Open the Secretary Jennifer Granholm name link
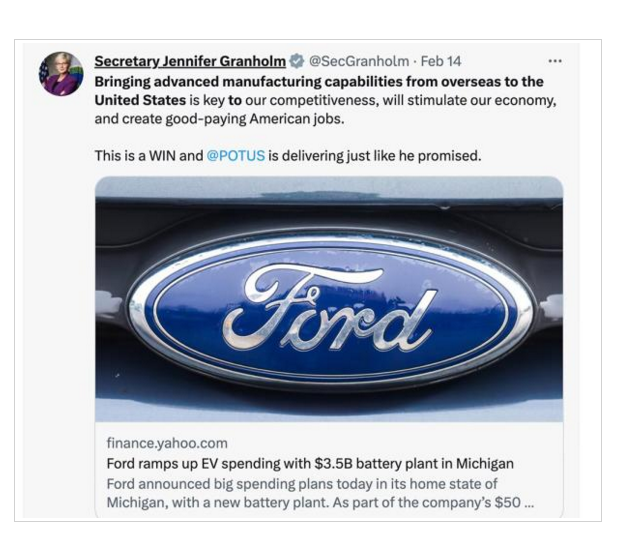Viewport: 618px width, 552px height. pos(189,61)
